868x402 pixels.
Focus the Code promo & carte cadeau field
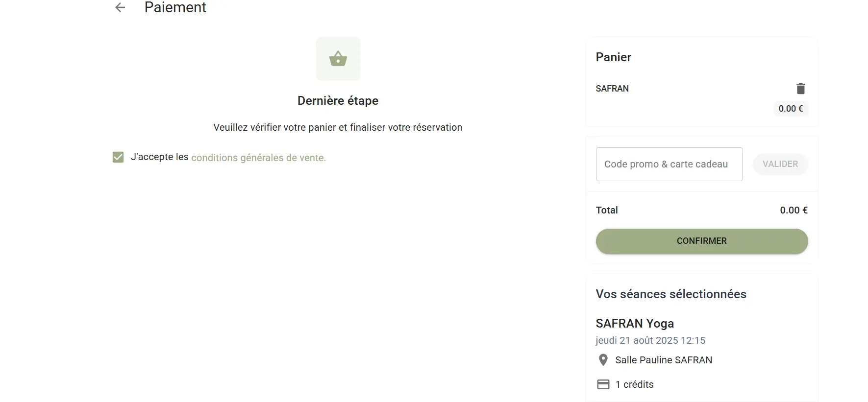(669, 164)
